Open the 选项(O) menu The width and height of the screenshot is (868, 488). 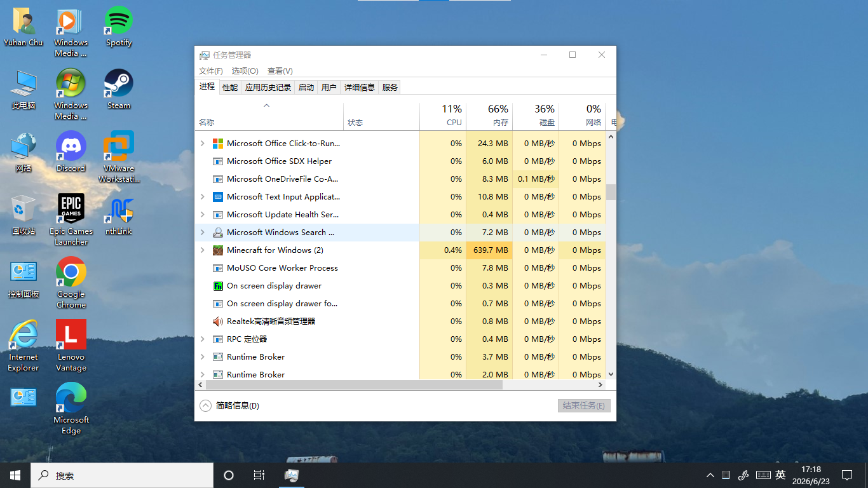(x=245, y=71)
